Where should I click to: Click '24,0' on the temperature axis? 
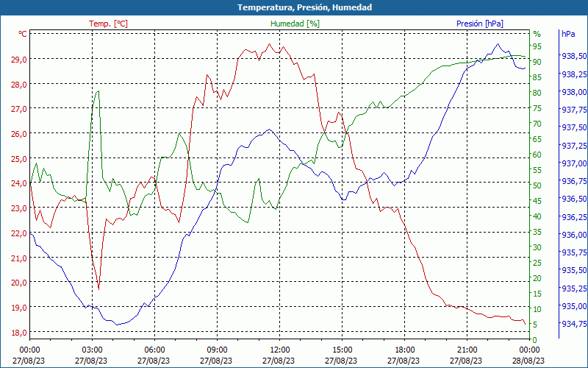[19, 183]
